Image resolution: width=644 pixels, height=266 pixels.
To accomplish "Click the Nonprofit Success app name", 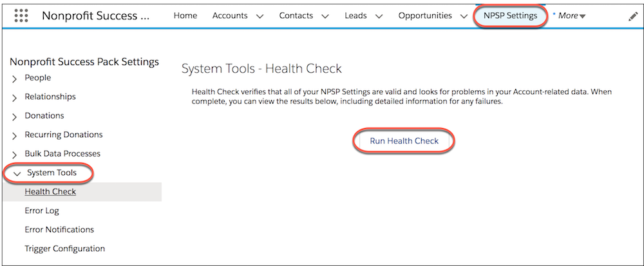I will coord(96,15).
